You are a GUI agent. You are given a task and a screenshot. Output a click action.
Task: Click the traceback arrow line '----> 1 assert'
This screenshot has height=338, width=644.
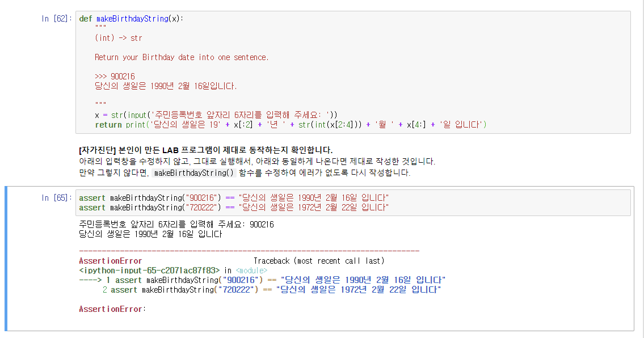(262, 280)
